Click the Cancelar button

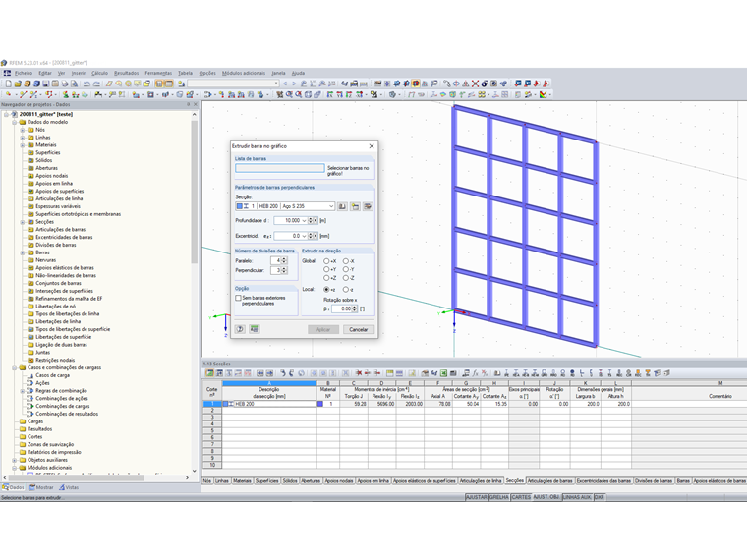[x=358, y=329]
